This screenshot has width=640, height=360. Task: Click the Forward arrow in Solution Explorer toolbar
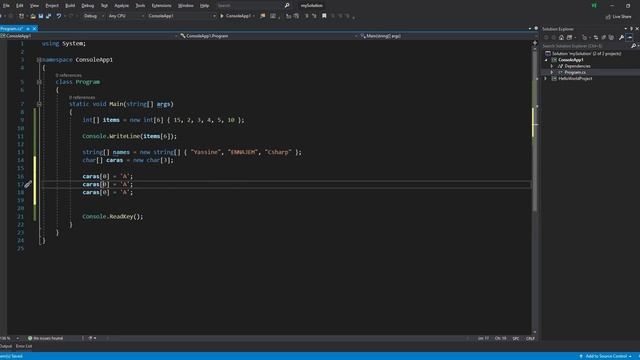[x=554, y=38]
